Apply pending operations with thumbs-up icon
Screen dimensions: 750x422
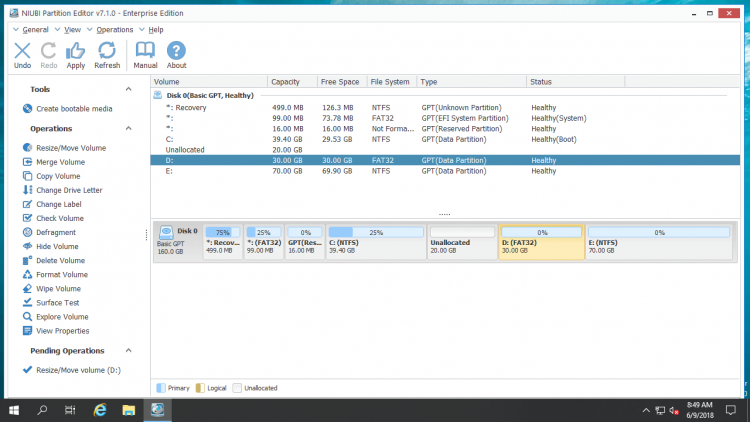(x=75, y=55)
